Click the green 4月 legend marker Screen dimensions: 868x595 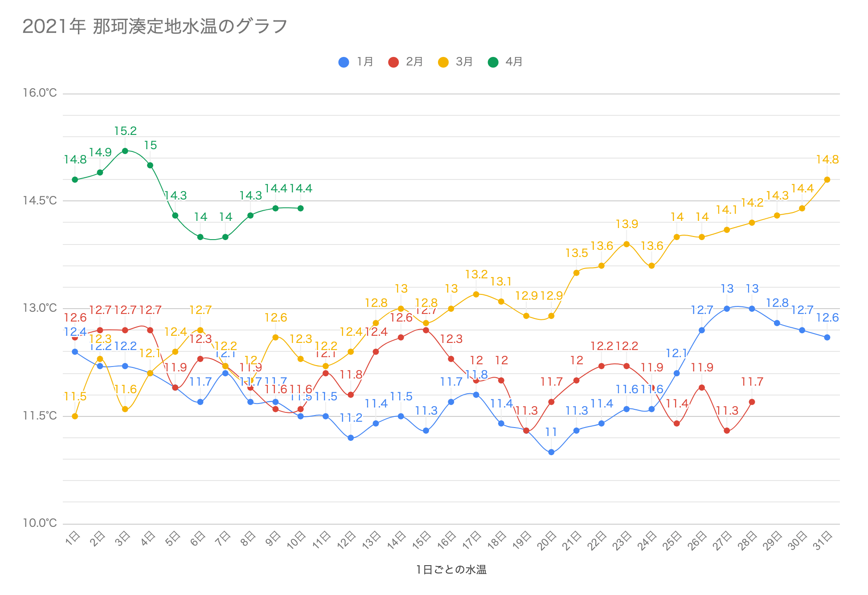click(493, 62)
